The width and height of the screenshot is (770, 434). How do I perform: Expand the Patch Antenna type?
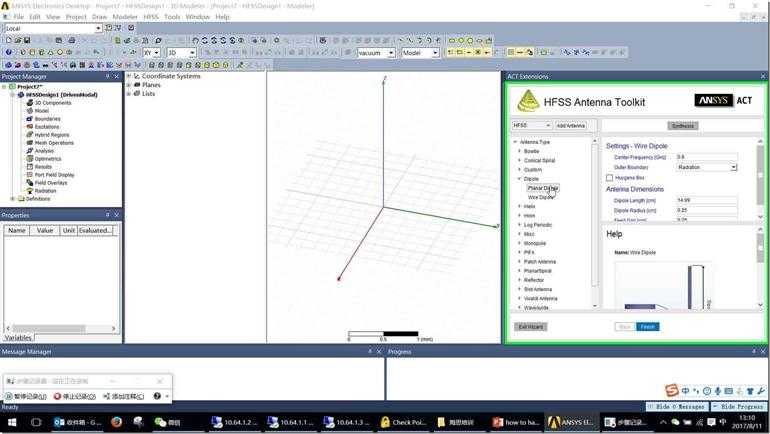click(519, 262)
